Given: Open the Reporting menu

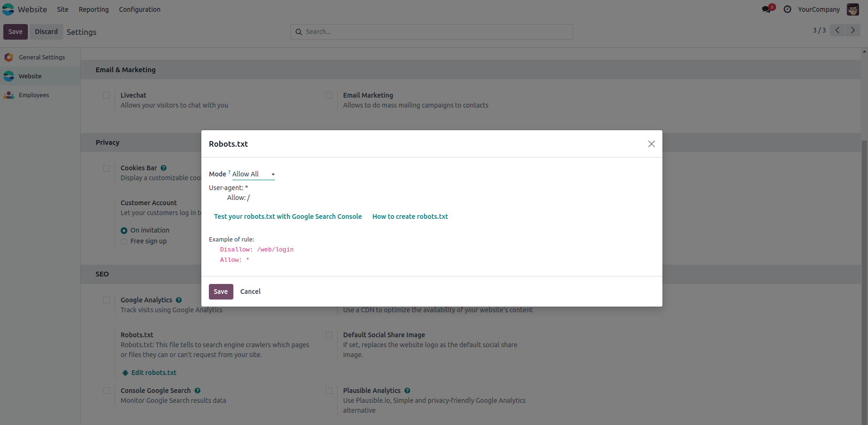Looking at the screenshot, I should [x=93, y=9].
